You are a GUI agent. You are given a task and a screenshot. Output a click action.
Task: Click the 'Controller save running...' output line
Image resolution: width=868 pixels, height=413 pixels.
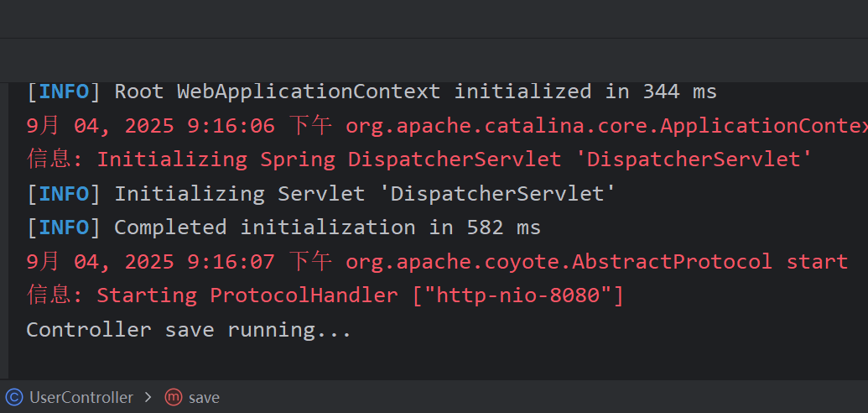189,330
